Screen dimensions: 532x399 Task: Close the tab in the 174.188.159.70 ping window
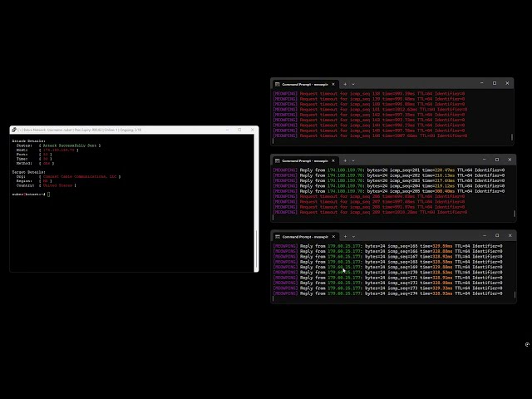click(x=333, y=160)
